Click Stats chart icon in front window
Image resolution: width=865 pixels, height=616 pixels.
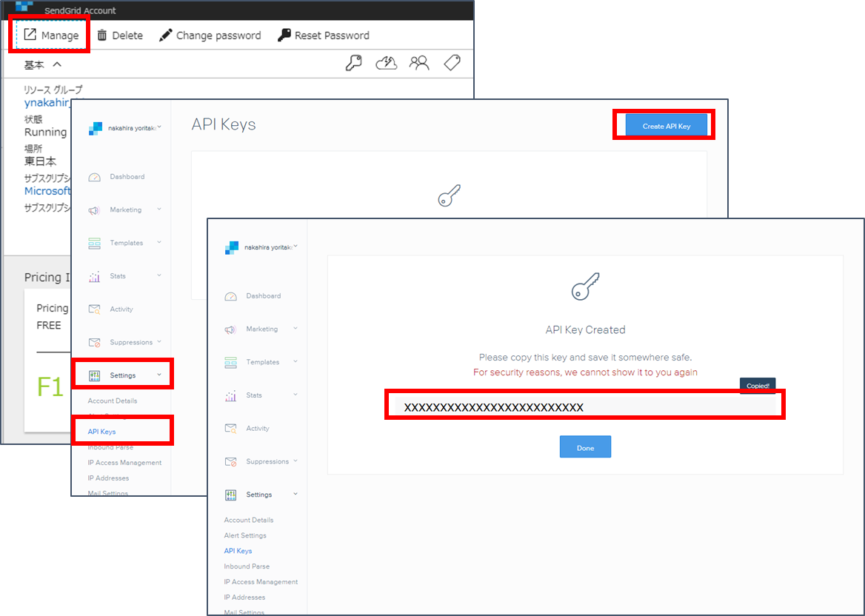pos(230,395)
